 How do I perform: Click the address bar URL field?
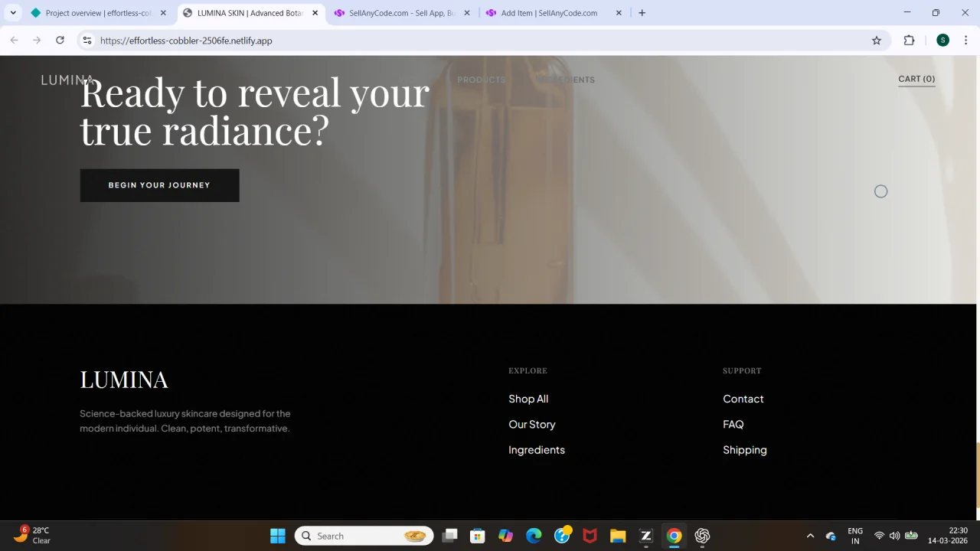click(482, 41)
